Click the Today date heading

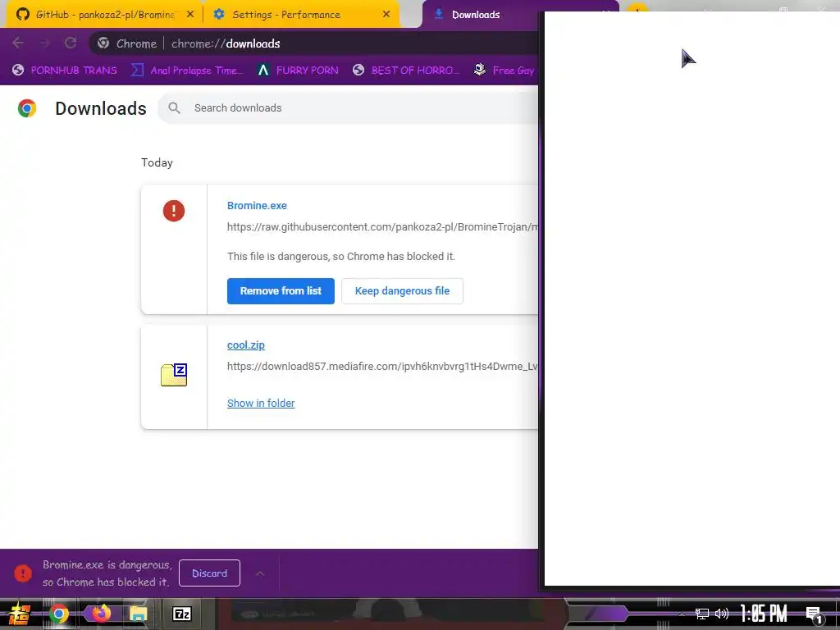(157, 163)
